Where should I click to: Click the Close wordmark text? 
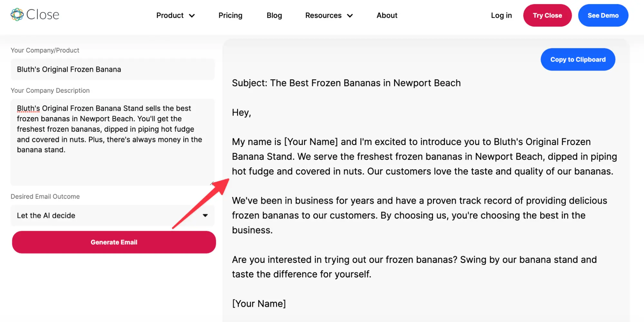point(43,15)
